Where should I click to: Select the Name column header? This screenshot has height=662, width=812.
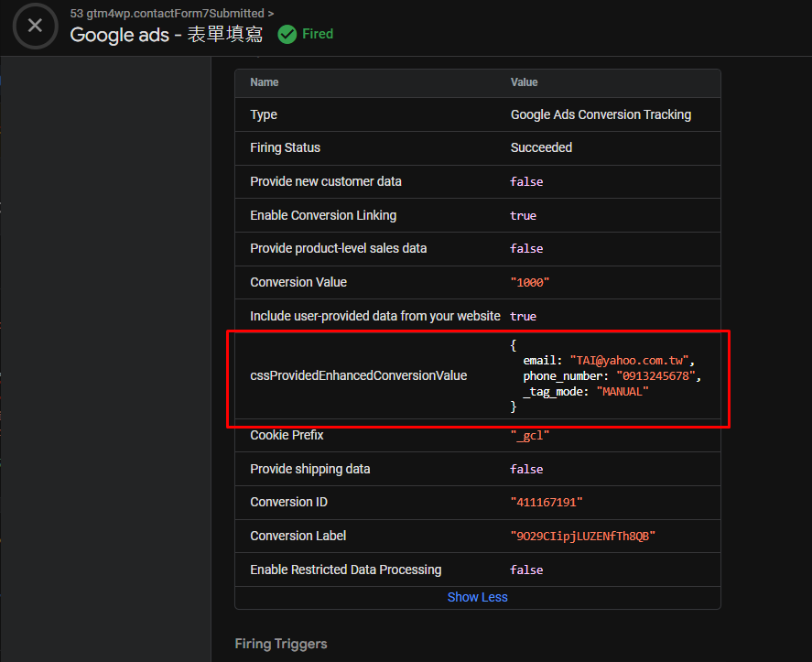(x=265, y=82)
